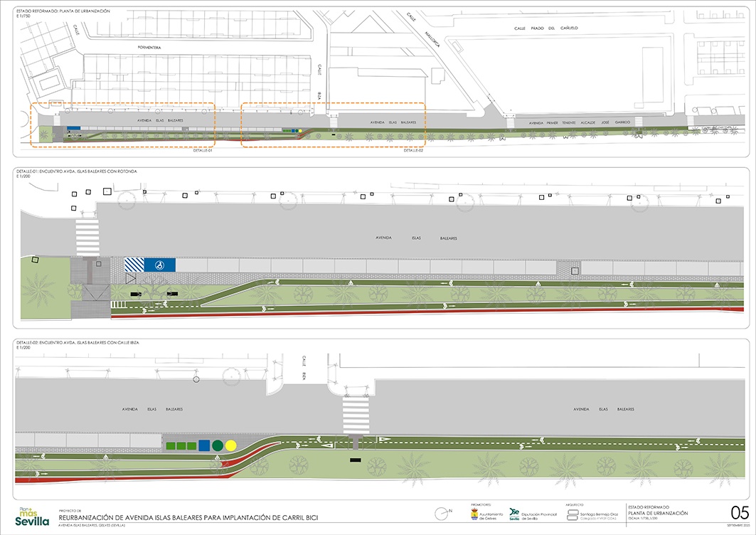Expand the DETALLE-01 orange dashed callout box
Screen dimensions: 756x535
pyautogui.click(x=121, y=127)
